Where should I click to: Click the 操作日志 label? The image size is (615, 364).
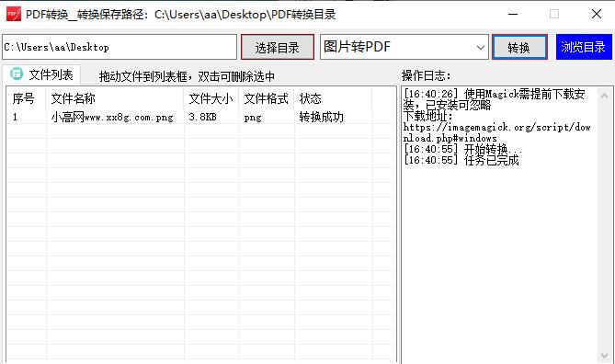coord(426,75)
